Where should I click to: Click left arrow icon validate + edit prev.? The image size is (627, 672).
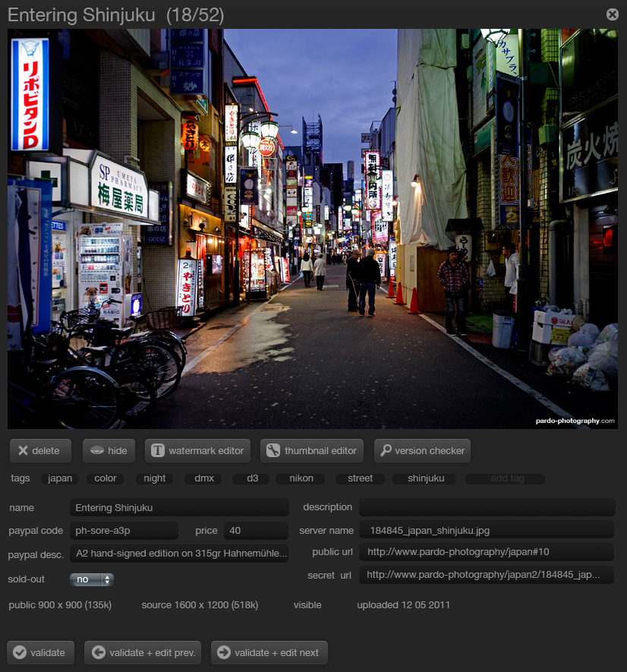point(98,652)
